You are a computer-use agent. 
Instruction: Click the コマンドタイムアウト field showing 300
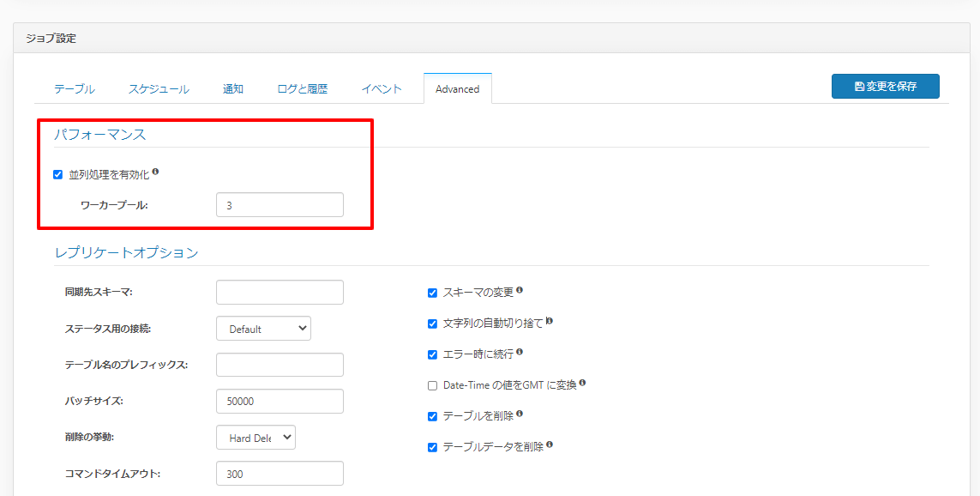pyautogui.click(x=280, y=474)
